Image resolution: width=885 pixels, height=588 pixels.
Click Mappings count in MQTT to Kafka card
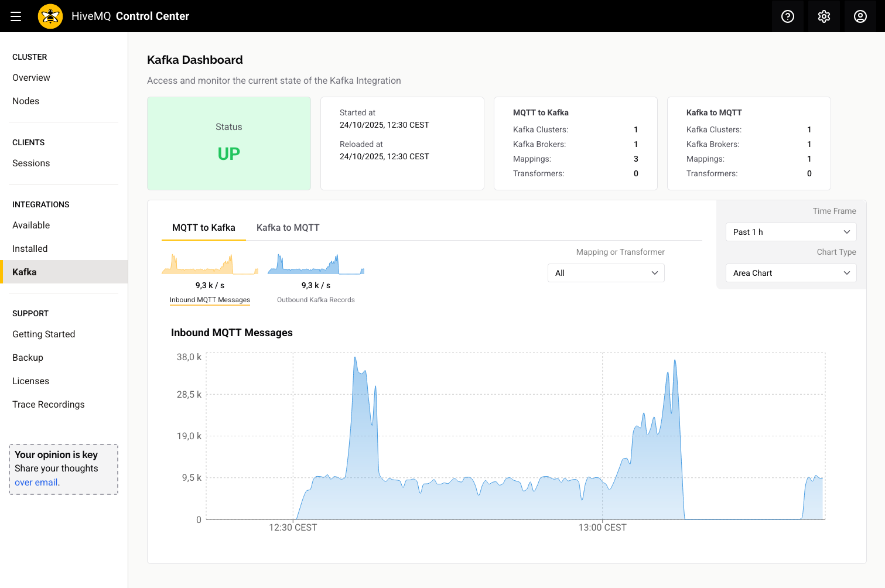click(635, 159)
